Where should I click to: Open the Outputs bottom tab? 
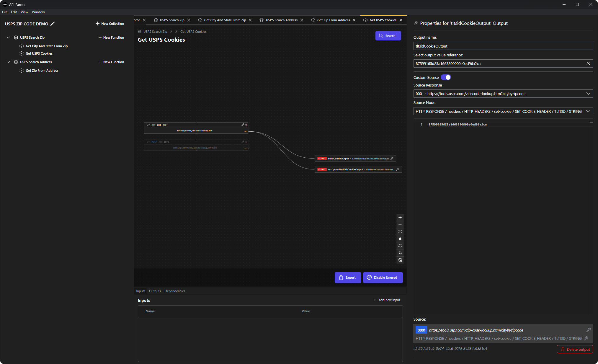tap(155, 291)
